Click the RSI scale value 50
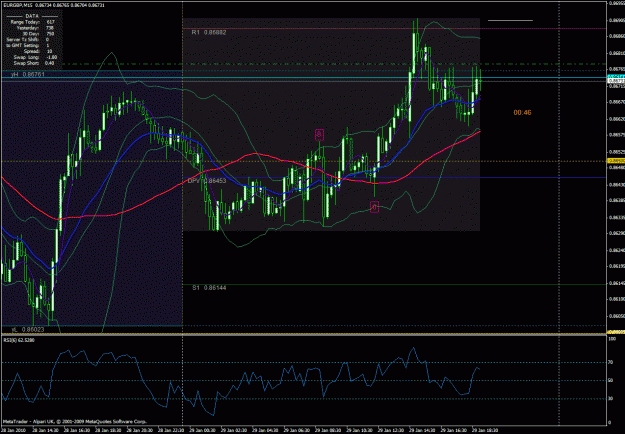Screen dimensions: 625x434 (x=612, y=381)
